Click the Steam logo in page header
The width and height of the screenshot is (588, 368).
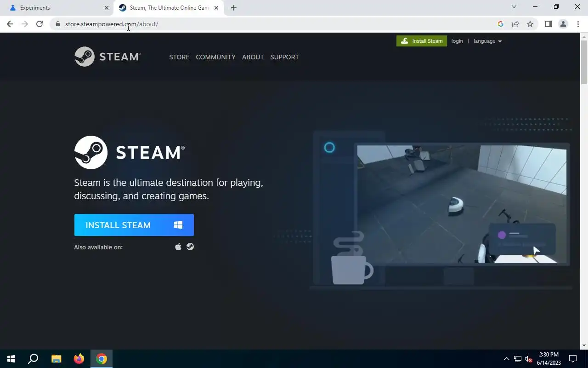point(107,57)
